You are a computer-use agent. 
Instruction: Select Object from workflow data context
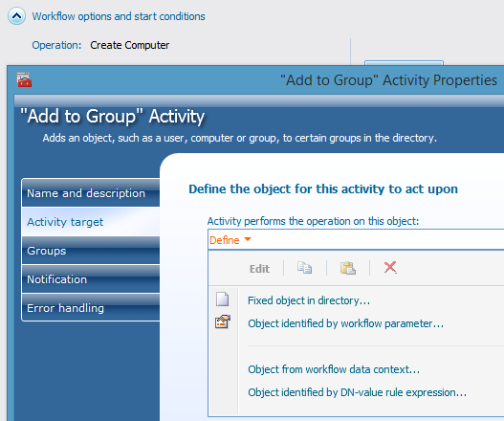pyautogui.click(x=334, y=369)
